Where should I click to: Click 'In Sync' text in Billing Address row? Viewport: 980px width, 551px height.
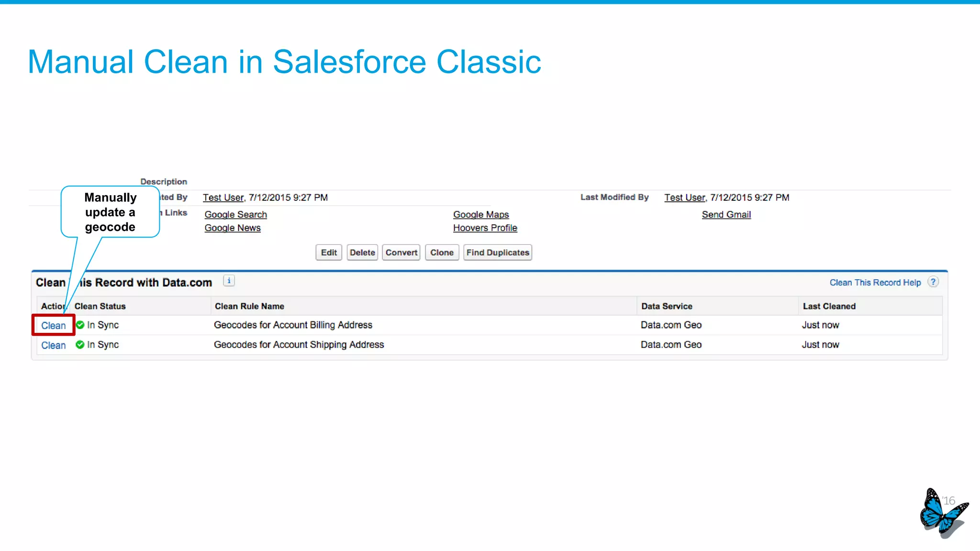103,325
